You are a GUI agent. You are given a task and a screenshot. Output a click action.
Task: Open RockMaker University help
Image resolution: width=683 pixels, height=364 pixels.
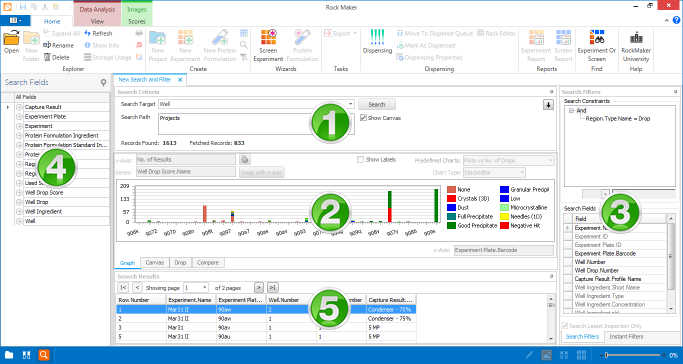(636, 46)
